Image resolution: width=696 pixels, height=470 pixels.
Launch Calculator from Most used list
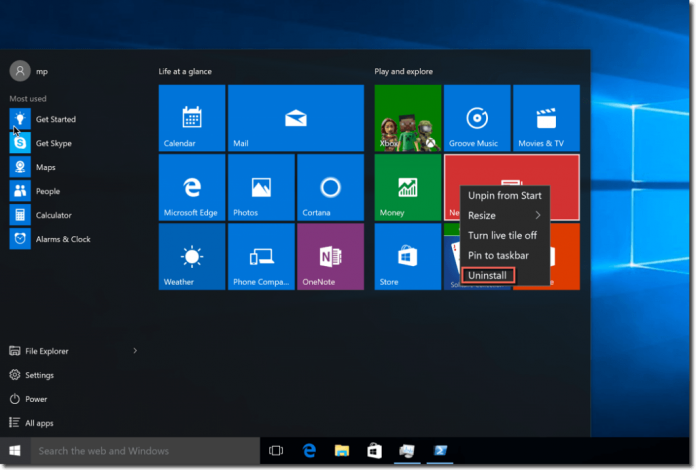[41, 215]
